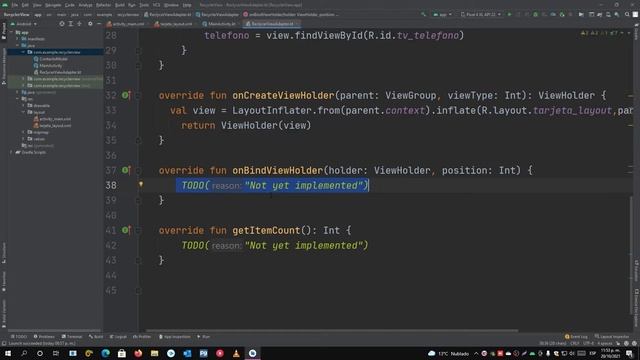Open the View menu

point(37,5)
